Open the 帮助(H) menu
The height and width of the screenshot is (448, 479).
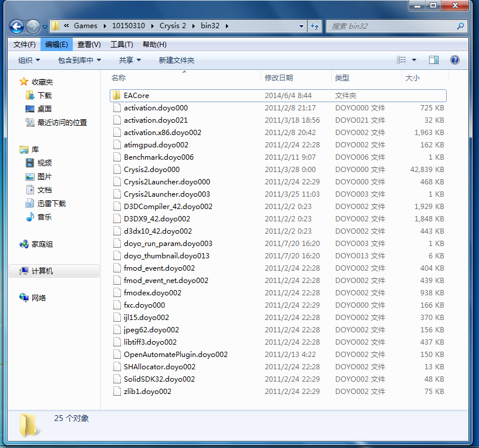[x=154, y=45]
